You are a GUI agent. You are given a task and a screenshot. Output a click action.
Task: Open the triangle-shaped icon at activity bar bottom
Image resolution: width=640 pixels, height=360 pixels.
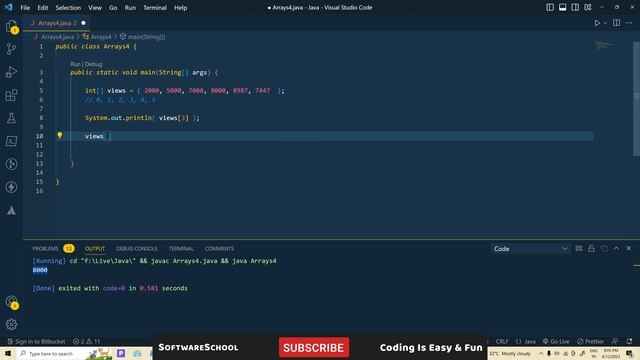[x=11, y=210]
